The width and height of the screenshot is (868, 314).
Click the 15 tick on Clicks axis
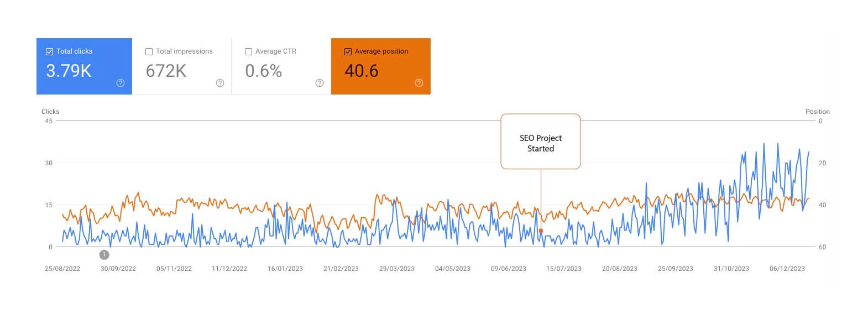tap(49, 205)
